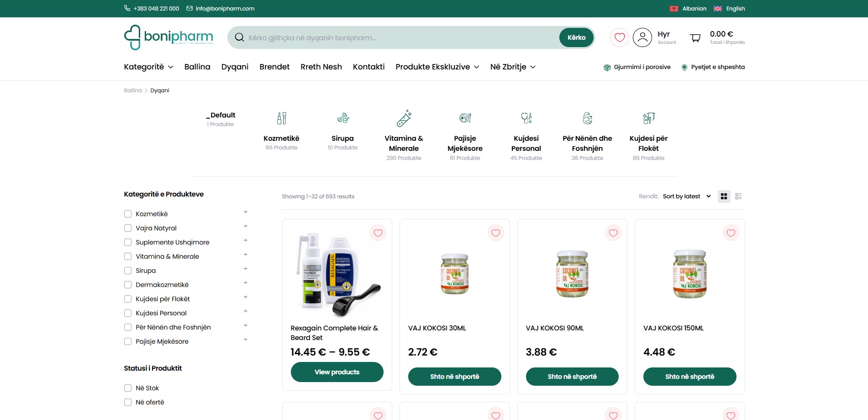Click the Kujdesi për Flokët icon
868x420 pixels.
(649, 118)
